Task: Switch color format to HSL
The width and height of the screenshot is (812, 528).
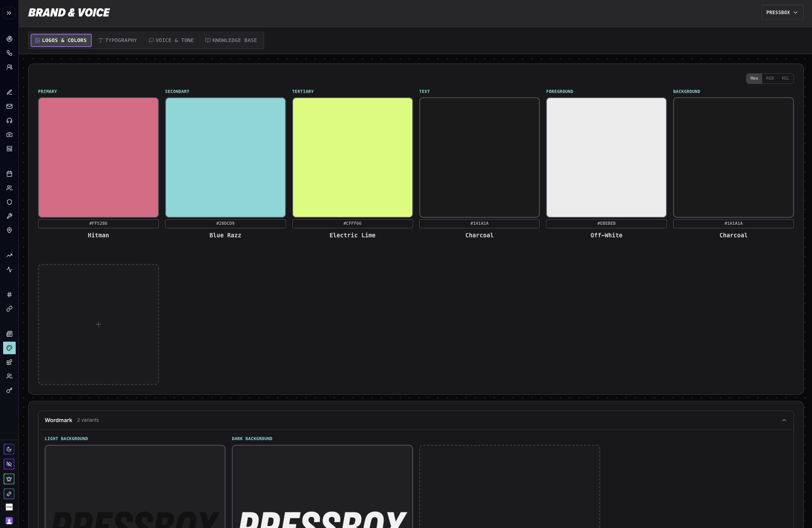Action: coord(785,78)
